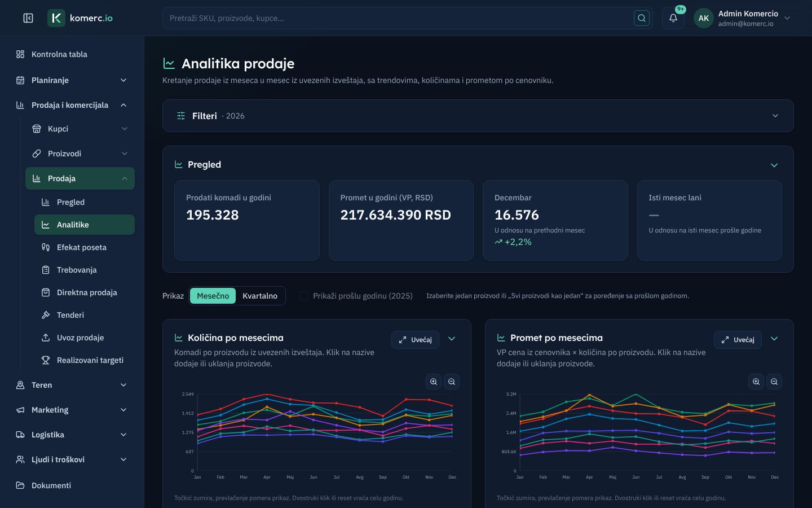
Task: Click the search magnifier icon in the search bar
Action: [x=642, y=18]
